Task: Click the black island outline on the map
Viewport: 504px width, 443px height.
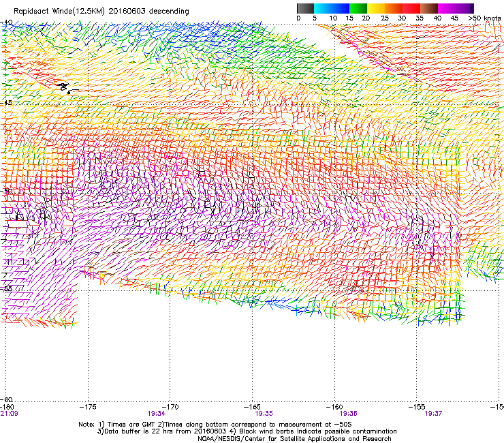Action: click(x=65, y=88)
